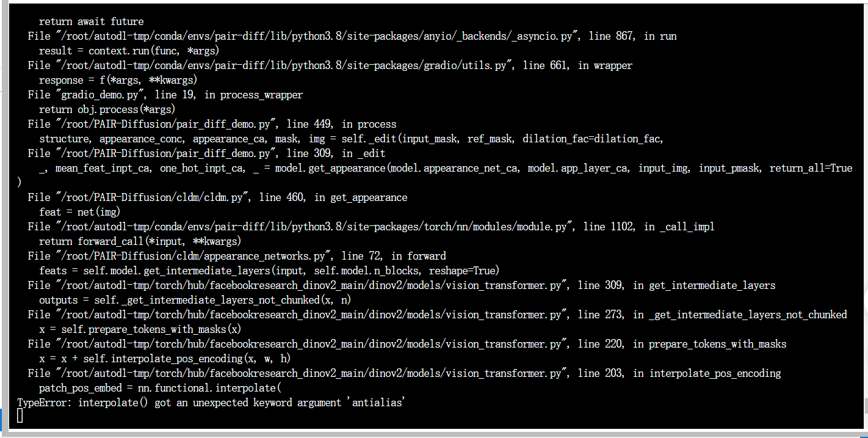This screenshot has height=438, width=868.
Task: Click the "feat = net(img)" code line
Action: point(79,212)
